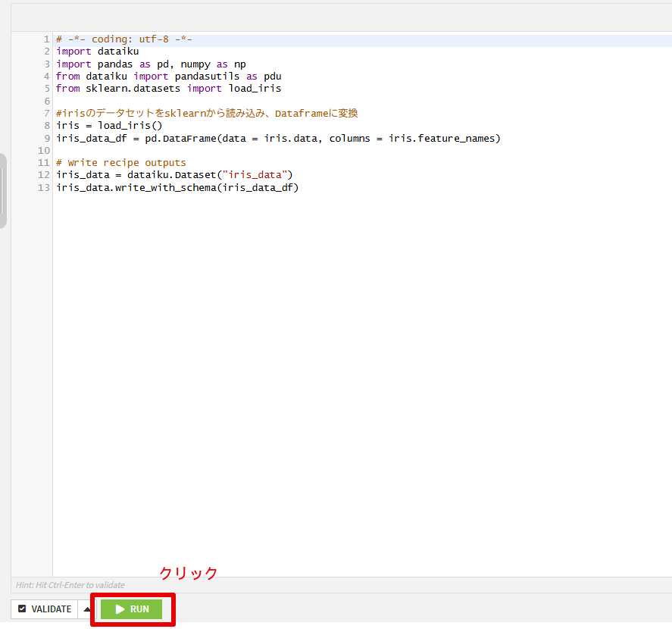Image resolution: width=672 pixels, height=629 pixels.
Task: Click the green RUN button
Action: pyautogui.click(x=131, y=609)
